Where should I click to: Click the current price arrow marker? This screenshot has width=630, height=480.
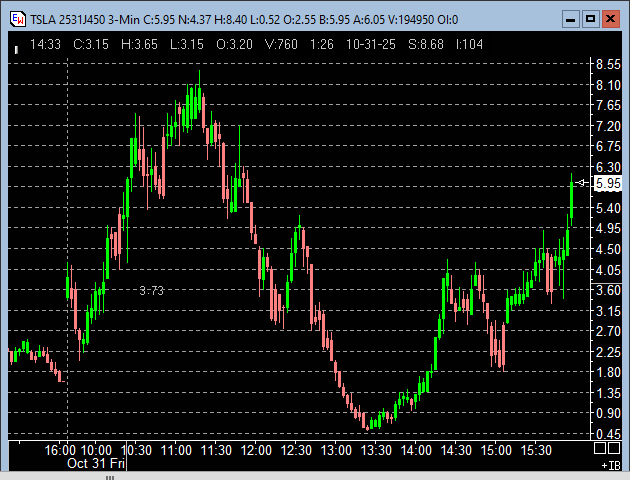(583, 182)
